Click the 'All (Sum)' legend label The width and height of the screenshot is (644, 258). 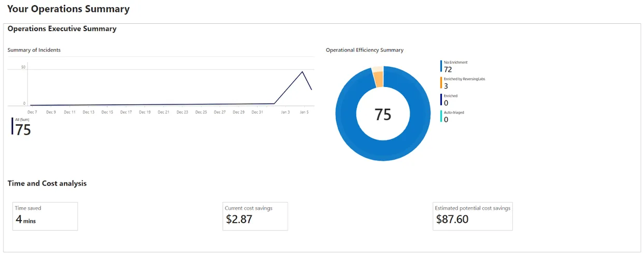pyautogui.click(x=22, y=120)
